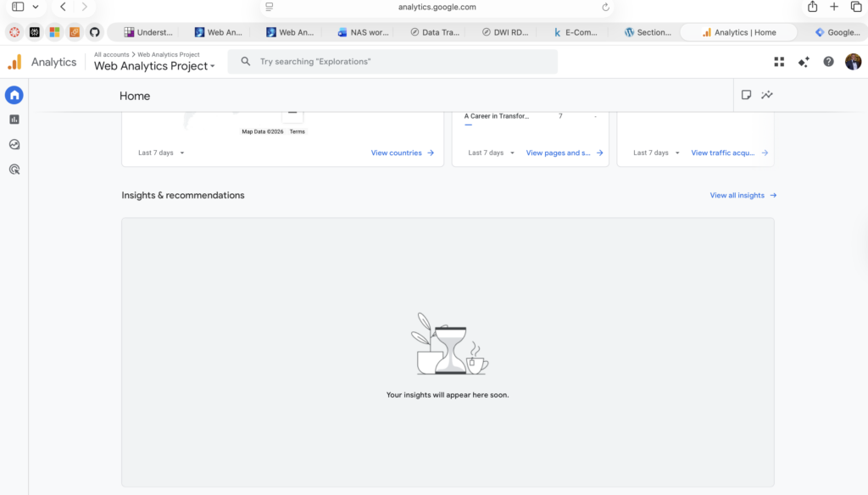This screenshot has width=868, height=495.
Task: Open the Advertising icon in left sidebar
Action: tap(14, 170)
